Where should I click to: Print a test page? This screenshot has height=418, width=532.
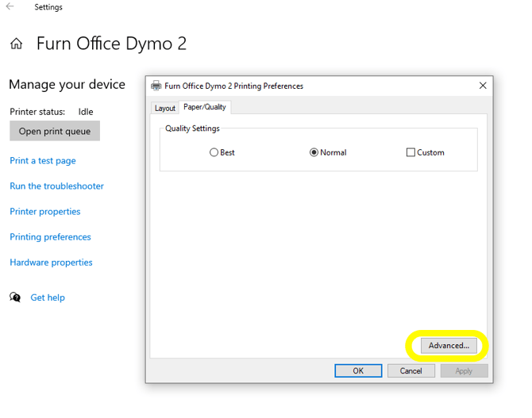[x=43, y=160]
